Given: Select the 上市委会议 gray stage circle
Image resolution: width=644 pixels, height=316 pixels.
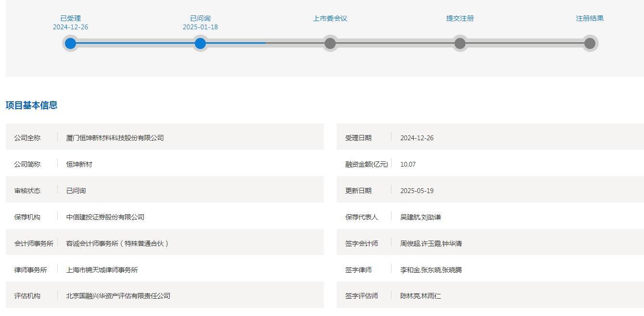Looking at the screenshot, I should click(x=330, y=43).
